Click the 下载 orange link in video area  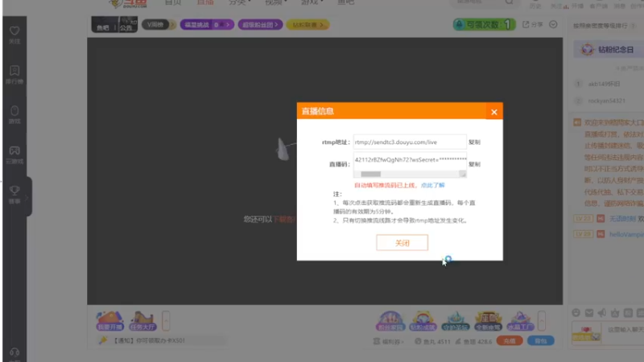point(285,219)
